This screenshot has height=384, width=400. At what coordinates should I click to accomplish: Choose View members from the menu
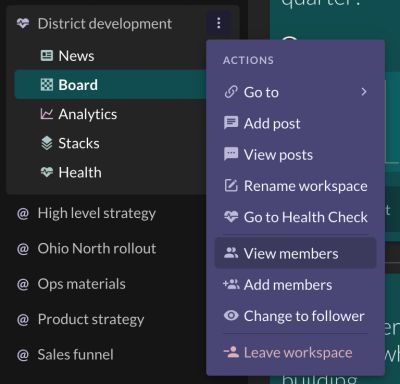pyautogui.click(x=295, y=253)
